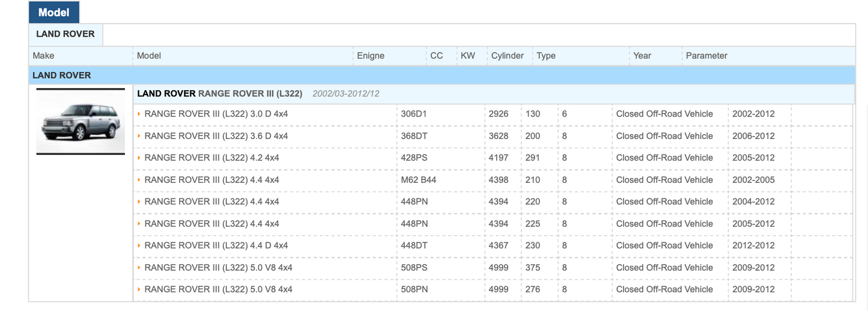Open the RANGE ROVER III (L322) 4.4 D 4x4 entry
The width and height of the screenshot is (868, 314).
(x=216, y=245)
